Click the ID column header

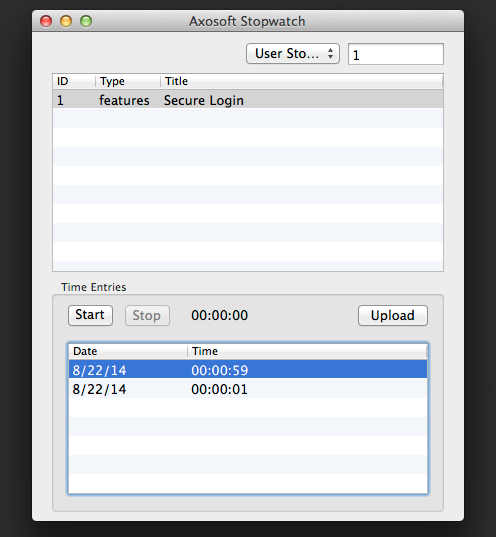pyautogui.click(x=74, y=82)
